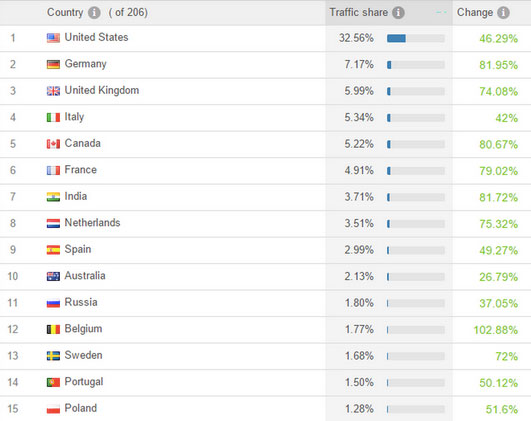The height and width of the screenshot is (421, 531).
Task: Sort by the Change column header
Action: click(x=475, y=13)
